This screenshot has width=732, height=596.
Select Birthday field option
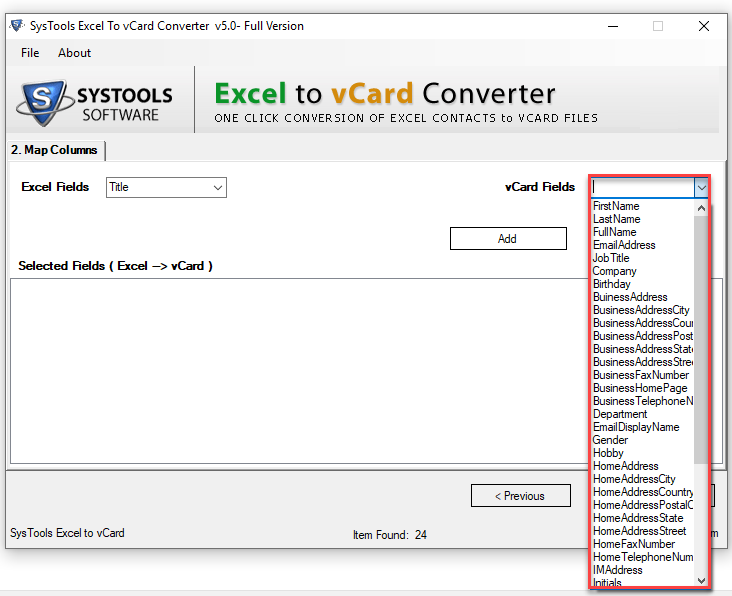point(611,284)
